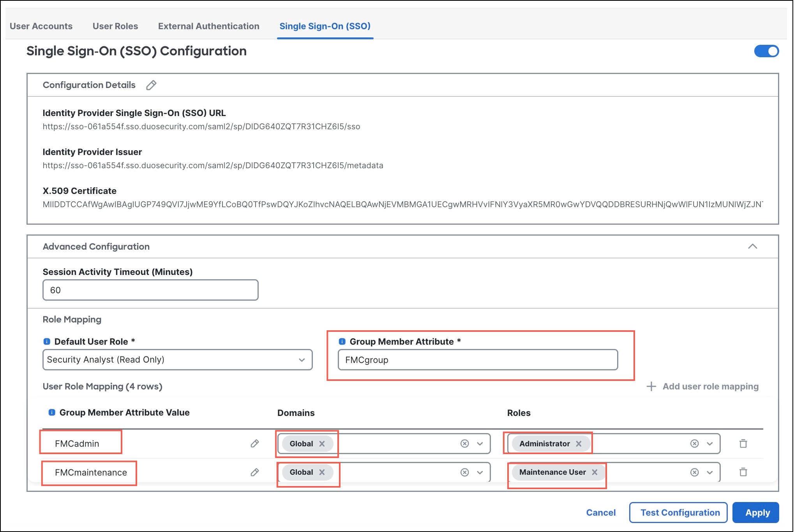Clear all roles in FMCmaintenance row
Viewport: 794px width, 532px height.
[x=694, y=472]
